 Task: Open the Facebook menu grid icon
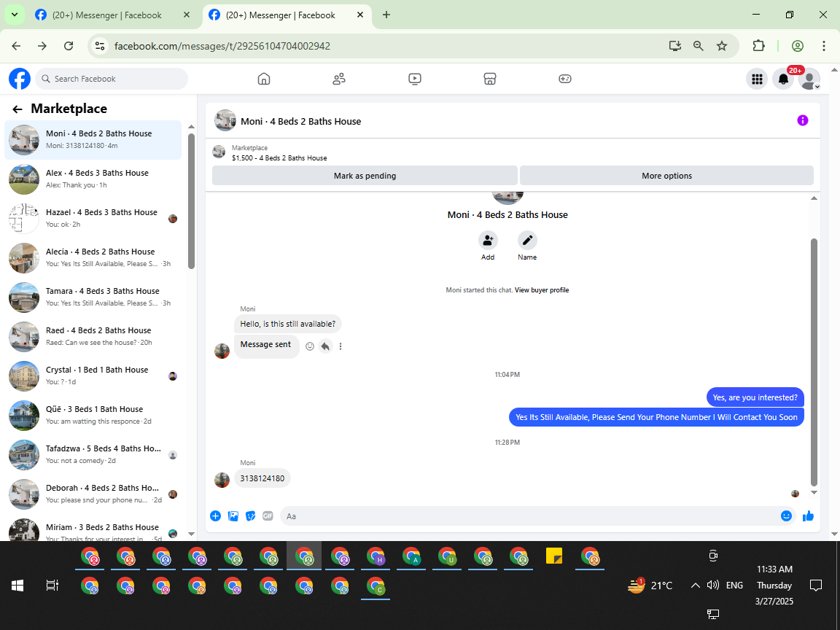[x=757, y=79]
